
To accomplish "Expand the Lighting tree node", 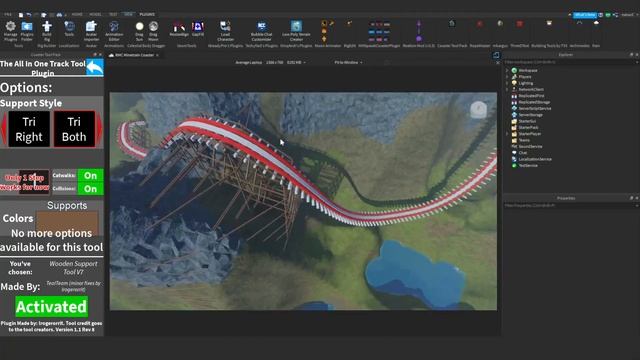I will (507, 83).
